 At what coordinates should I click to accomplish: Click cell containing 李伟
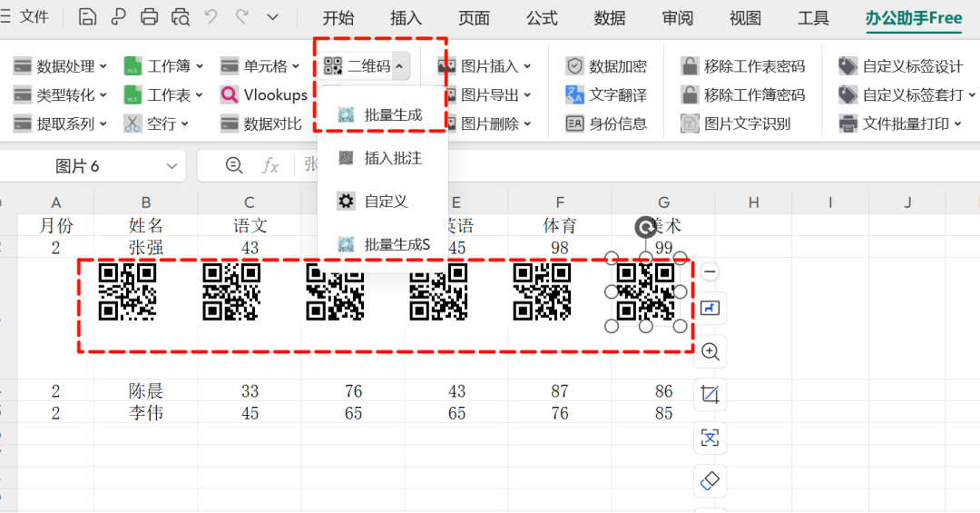145,413
